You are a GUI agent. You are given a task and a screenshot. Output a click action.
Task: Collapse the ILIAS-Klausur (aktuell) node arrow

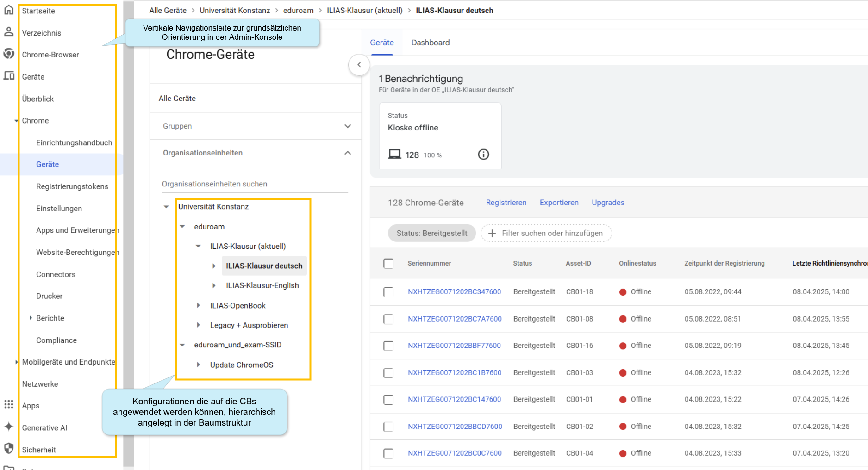click(198, 246)
